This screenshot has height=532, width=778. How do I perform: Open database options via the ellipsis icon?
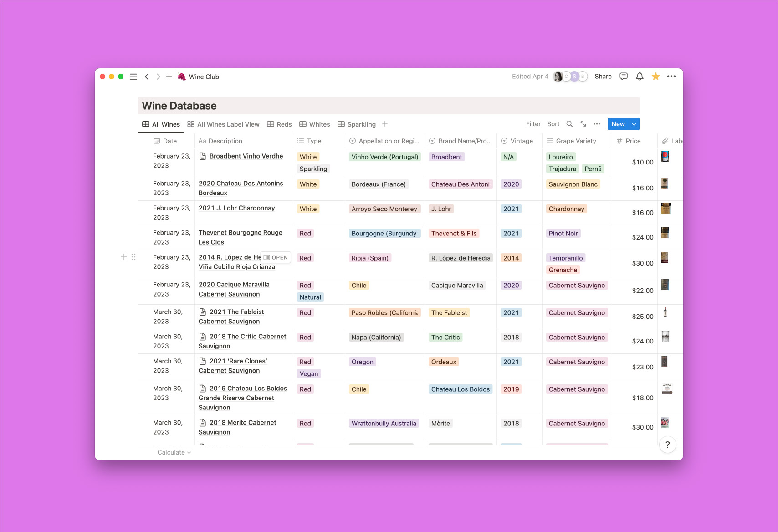(x=597, y=123)
